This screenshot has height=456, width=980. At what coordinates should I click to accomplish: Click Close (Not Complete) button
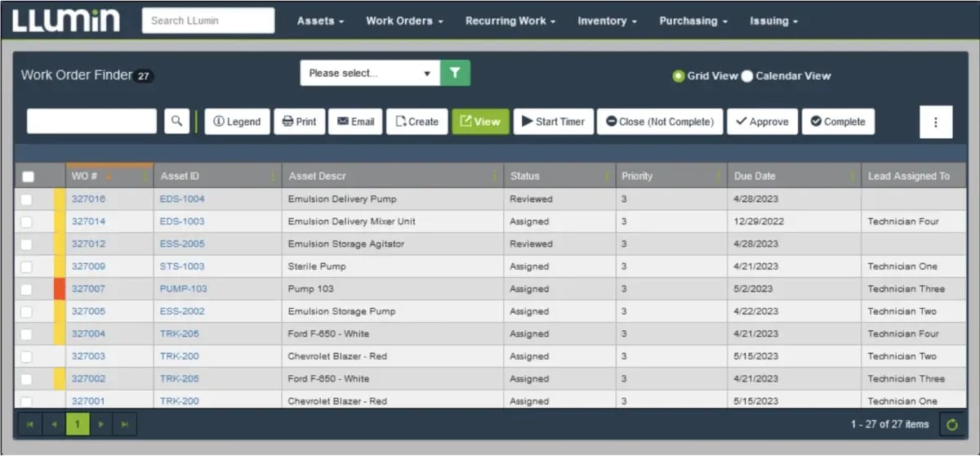pos(660,122)
